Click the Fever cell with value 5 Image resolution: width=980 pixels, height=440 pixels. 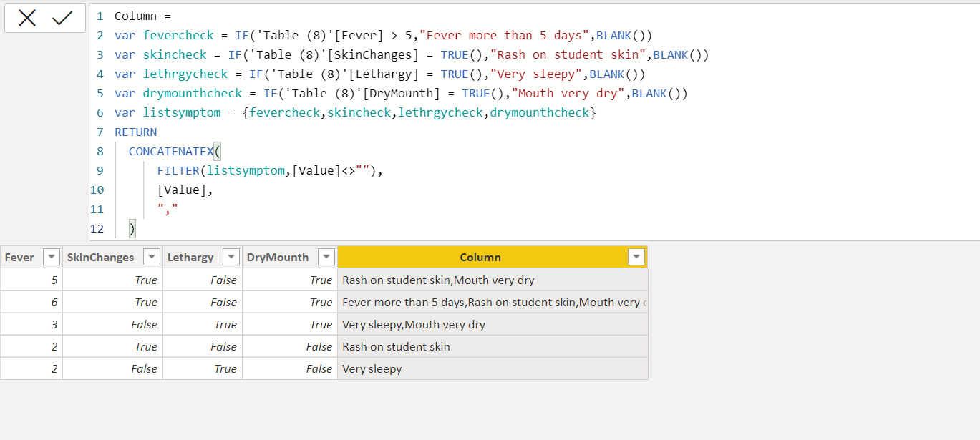coord(31,280)
